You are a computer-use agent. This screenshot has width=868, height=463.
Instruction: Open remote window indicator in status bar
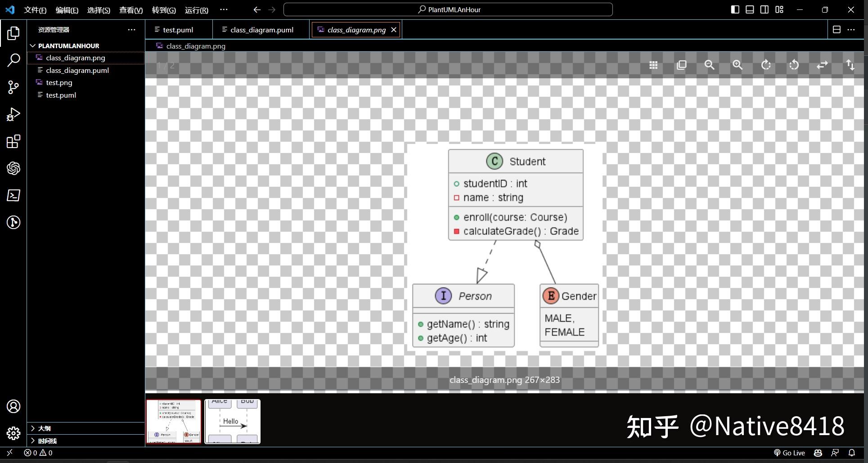(9, 453)
